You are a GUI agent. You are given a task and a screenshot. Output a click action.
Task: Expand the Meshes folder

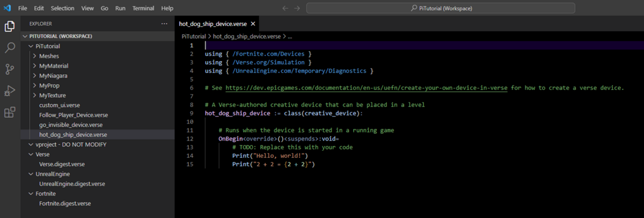coord(98,56)
